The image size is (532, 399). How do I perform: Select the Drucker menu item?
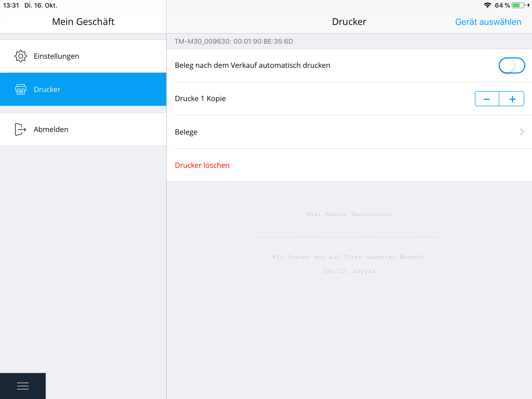pos(83,89)
